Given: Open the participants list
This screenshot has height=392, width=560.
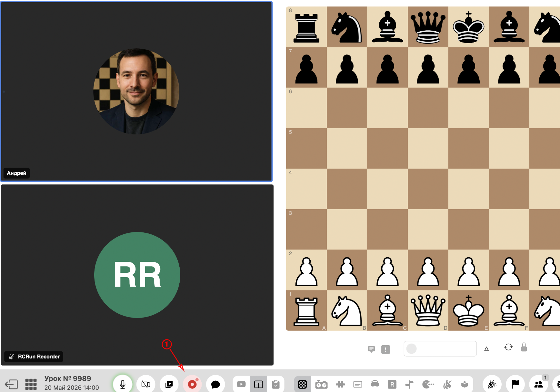Looking at the screenshot, I should 539,384.
